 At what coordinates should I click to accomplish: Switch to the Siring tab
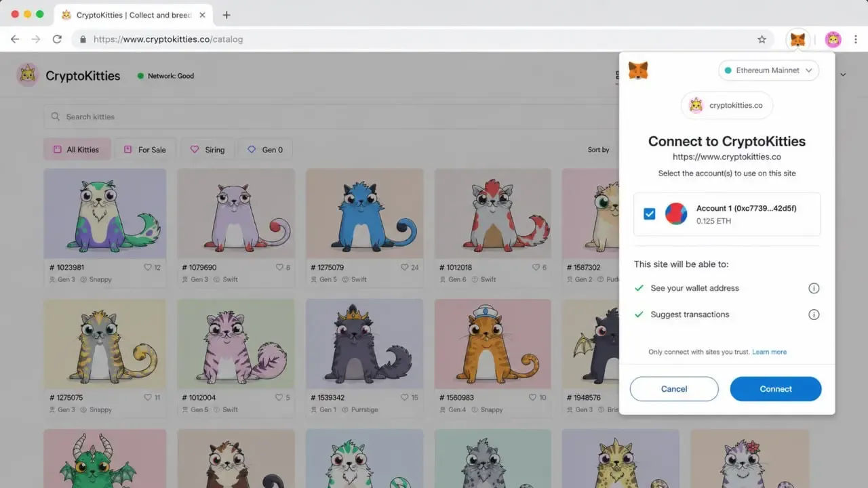tap(208, 150)
